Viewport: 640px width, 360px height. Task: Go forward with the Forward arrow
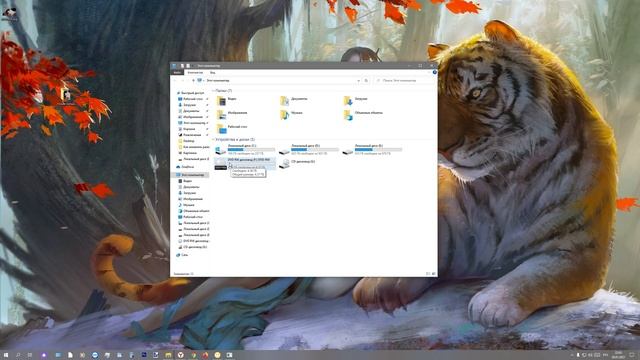(182, 80)
